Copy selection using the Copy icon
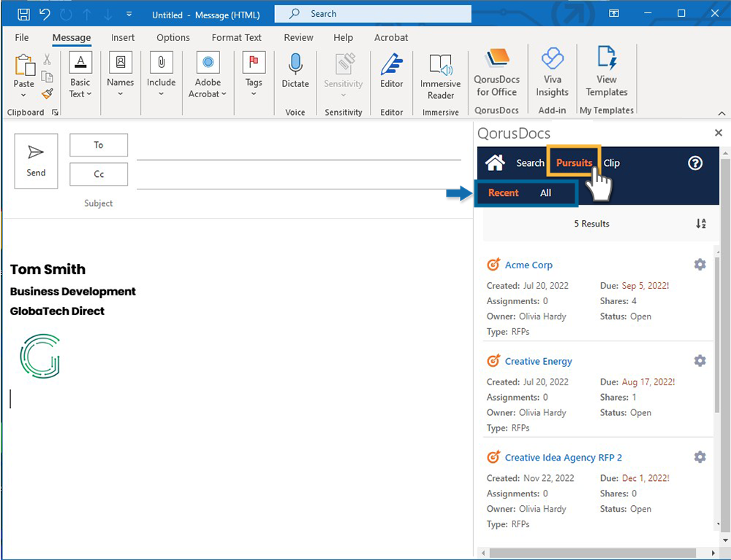This screenshot has height=560, width=731. coord(47,77)
